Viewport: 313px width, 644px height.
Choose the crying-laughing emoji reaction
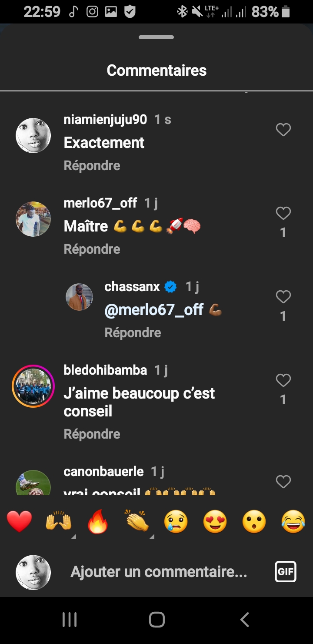coord(293,522)
